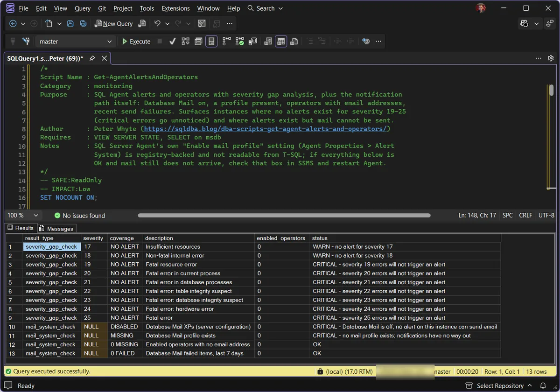Expand the navigate backward history arrow
The image size is (560, 392).
click(x=23, y=23)
